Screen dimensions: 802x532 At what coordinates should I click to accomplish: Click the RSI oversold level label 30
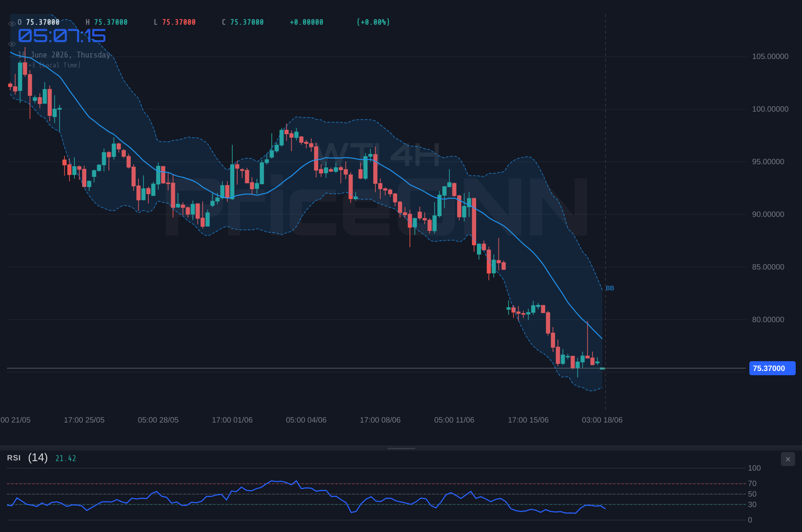(x=752, y=505)
